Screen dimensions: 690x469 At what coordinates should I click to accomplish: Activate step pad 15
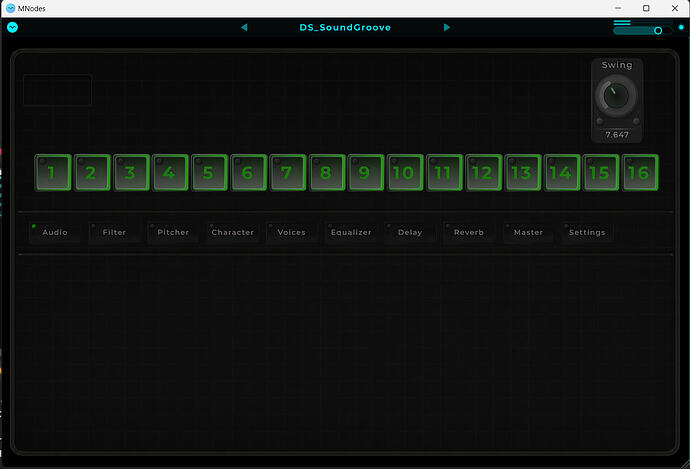pos(601,172)
